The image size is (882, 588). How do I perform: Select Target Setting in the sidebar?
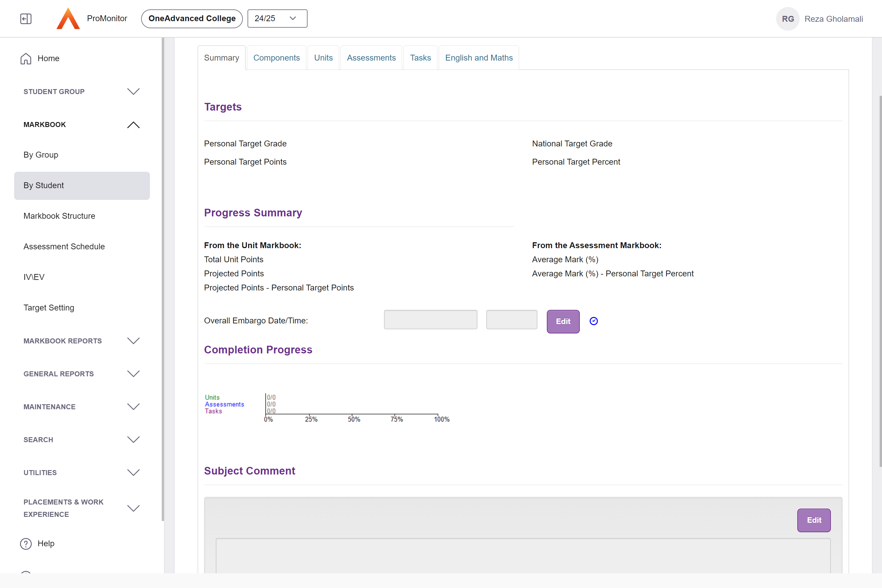click(49, 308)
